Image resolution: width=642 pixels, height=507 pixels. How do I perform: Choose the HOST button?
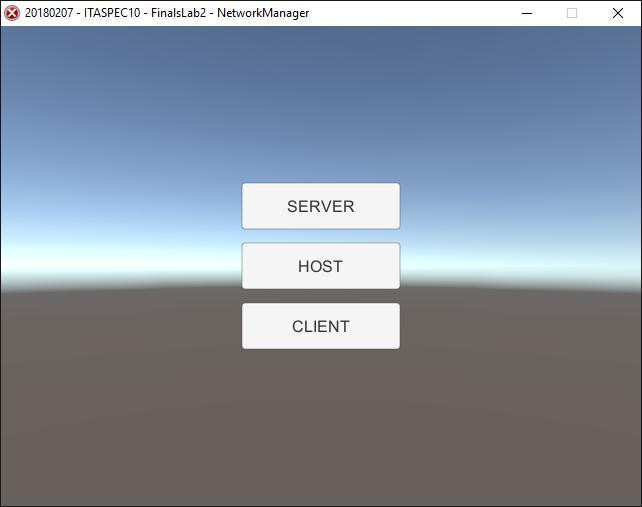pyautogui.click(x=321, y=266)
